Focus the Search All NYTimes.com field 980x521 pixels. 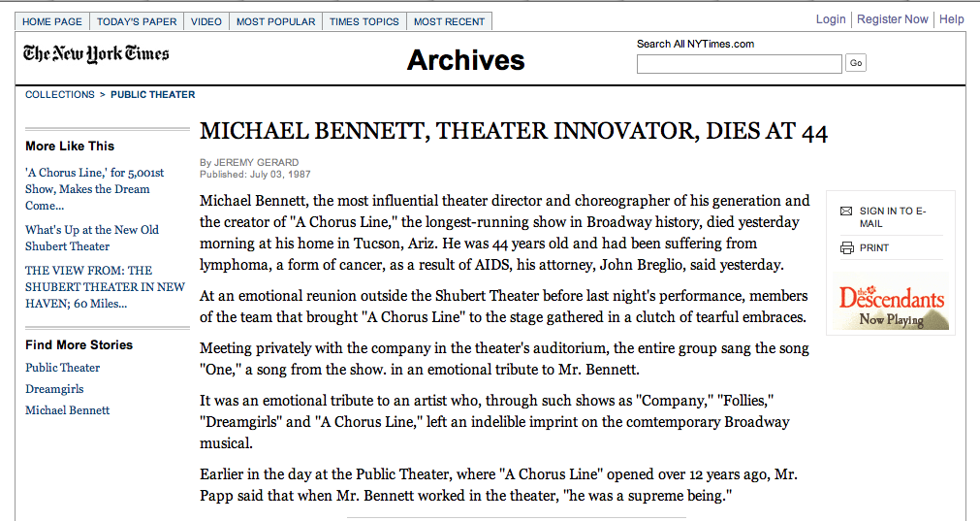[739, 64]
